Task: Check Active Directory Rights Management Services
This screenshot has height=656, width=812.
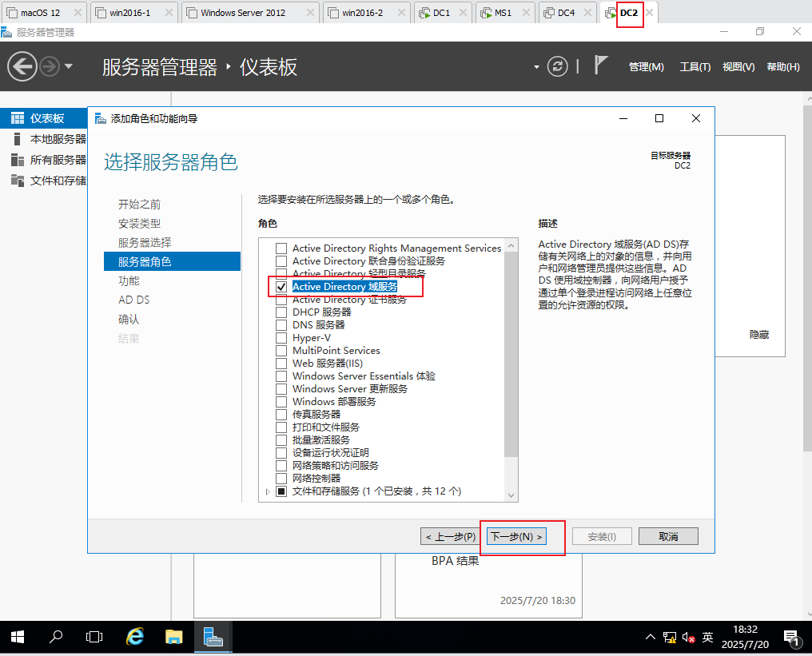Action: coord(281,248)
